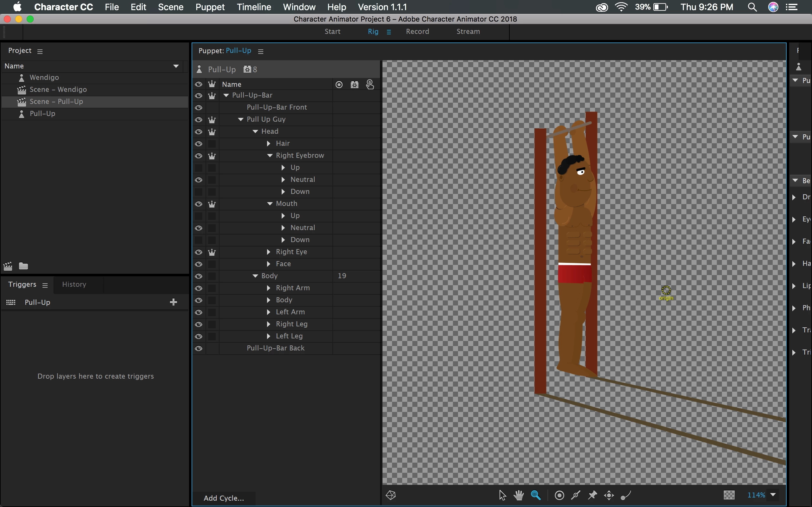Click the Add Cycle button

tap(224, 498)
